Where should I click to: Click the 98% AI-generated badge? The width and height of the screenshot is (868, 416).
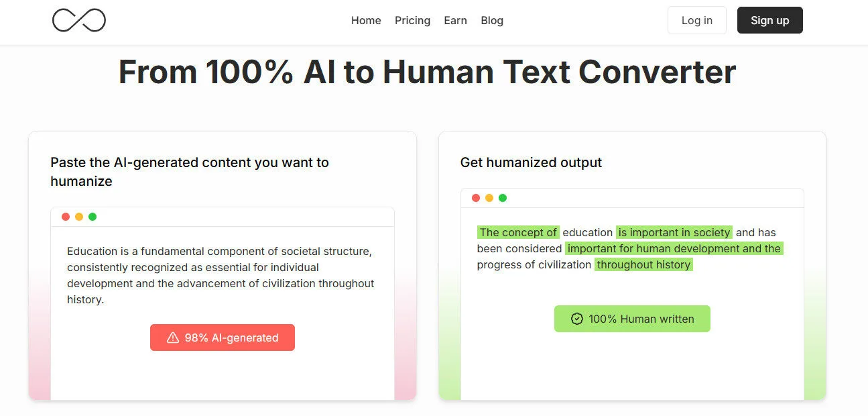tap(222, 337)
